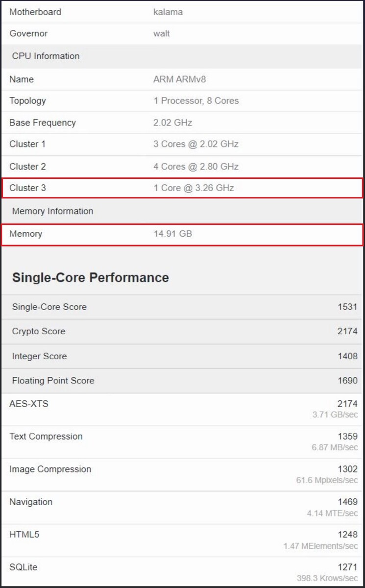
Task: Click the ARM ARMv8 name value
Action: [178, 79]
